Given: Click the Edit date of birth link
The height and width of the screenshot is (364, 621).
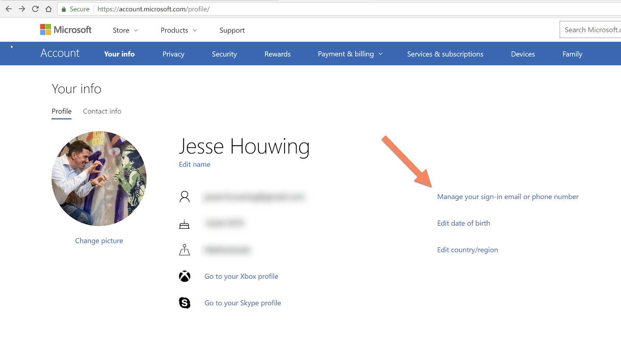Looking at the screenshot, I should click(x=463, y=223).
